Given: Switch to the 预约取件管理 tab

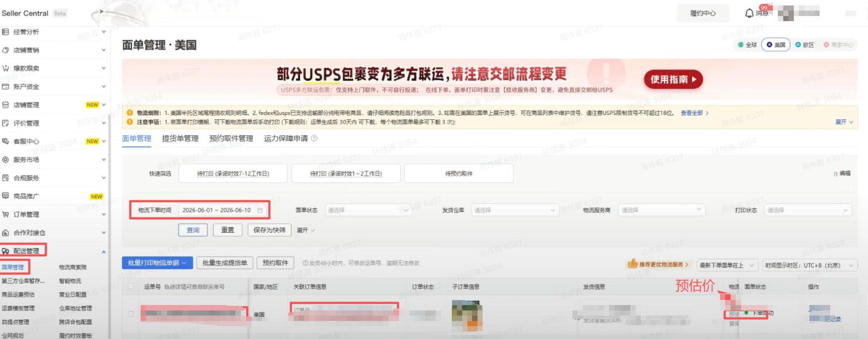Looking at the screenshot, I should 231,138.
